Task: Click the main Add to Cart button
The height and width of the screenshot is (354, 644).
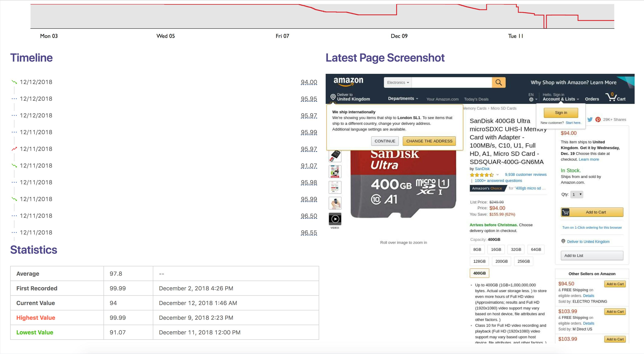Action: click(592, 212)
